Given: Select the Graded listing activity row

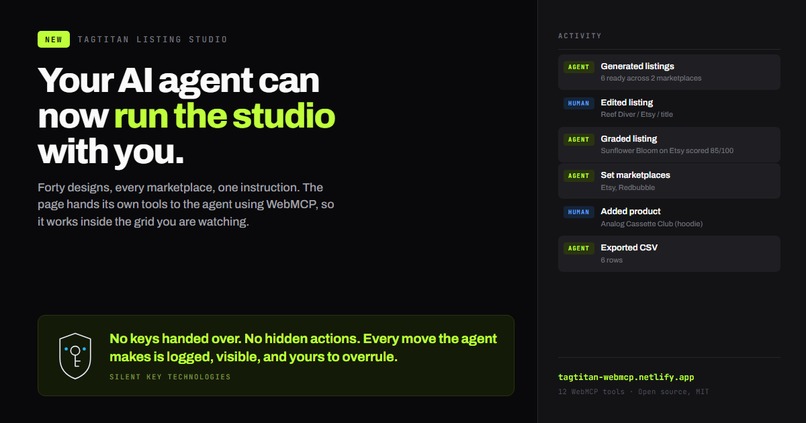Looking at the screenshot, I should [x=669, y=144].
